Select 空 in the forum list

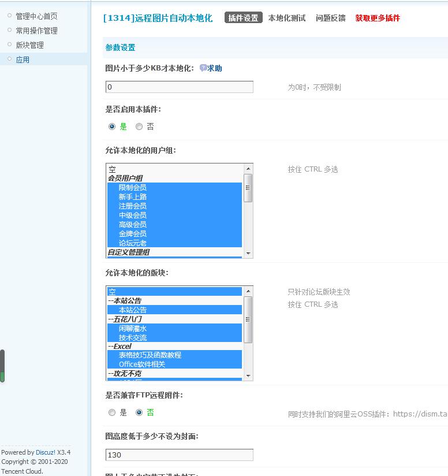(x=174, y=292)
